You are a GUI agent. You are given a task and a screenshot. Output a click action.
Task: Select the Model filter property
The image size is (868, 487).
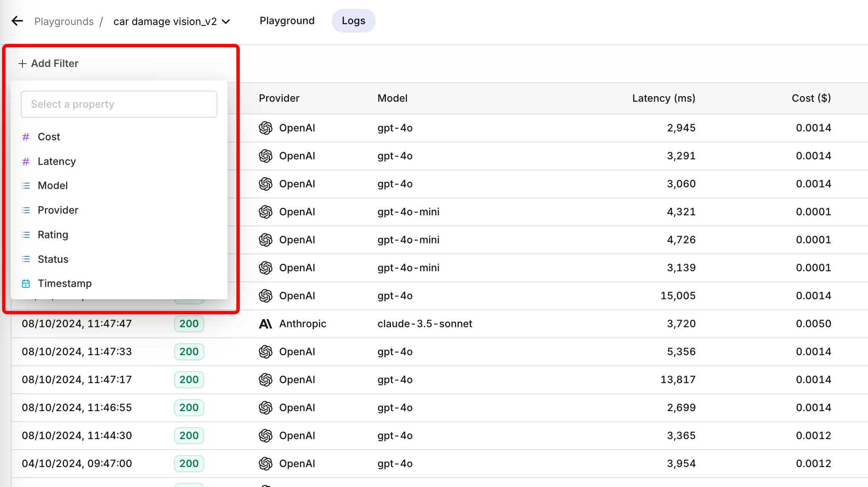(x=53, y=185)
